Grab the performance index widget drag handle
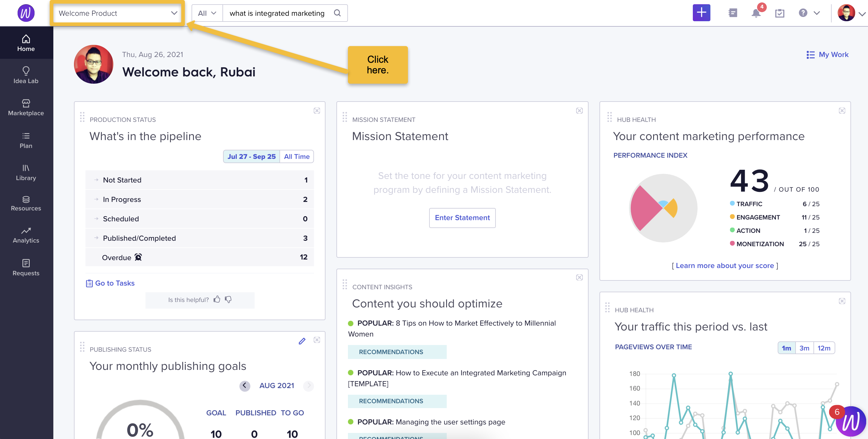The height and width of the screenshot is (439, 868). pyautogui.click(x=609, y=117)
